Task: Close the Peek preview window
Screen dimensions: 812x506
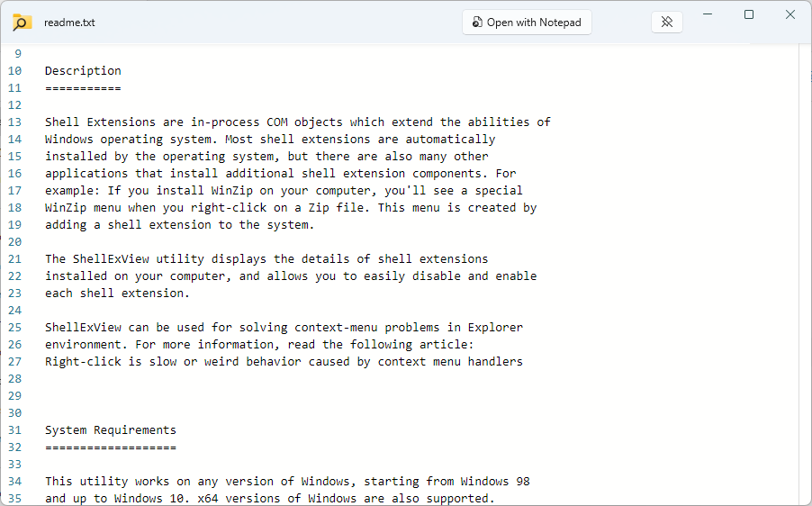Action: point(789,14)
